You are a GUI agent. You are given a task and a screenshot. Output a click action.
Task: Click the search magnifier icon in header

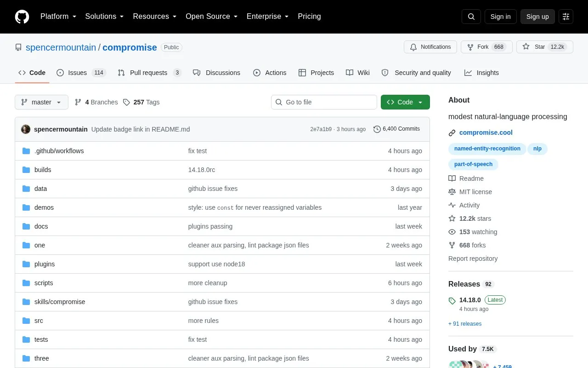[471, 17]
